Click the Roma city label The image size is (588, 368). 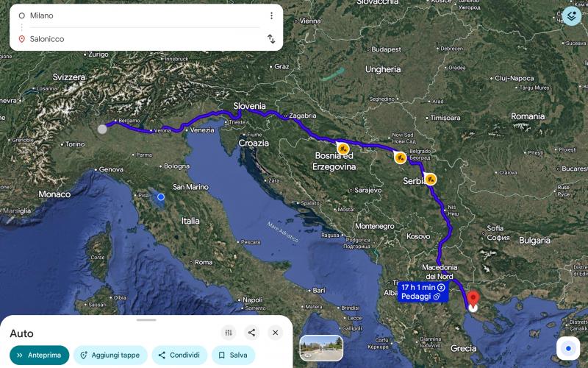click(204, 262)
